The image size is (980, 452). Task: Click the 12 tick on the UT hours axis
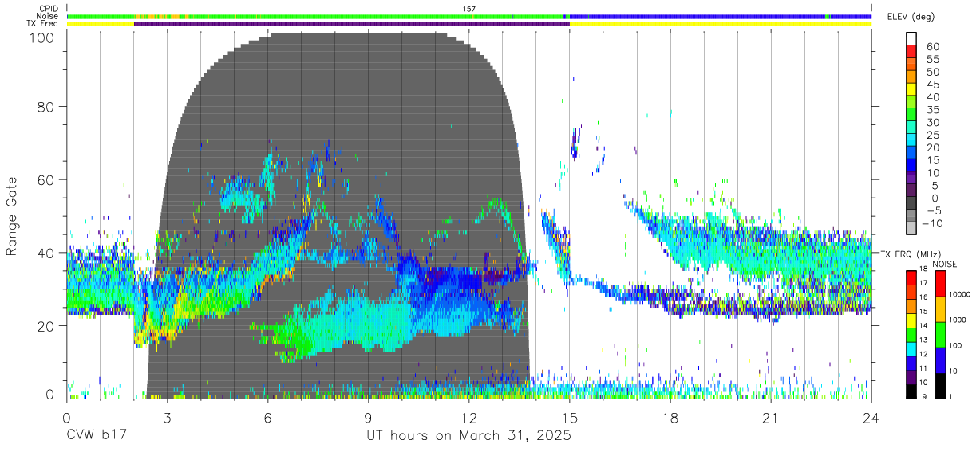click(x=469, y=417)
